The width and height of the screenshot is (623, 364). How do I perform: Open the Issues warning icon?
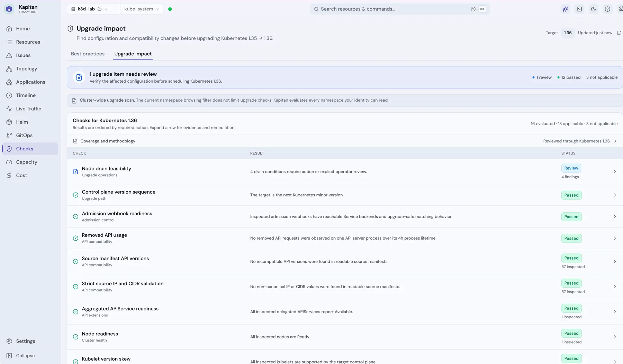pyautogui.click(x=9, y=55)
